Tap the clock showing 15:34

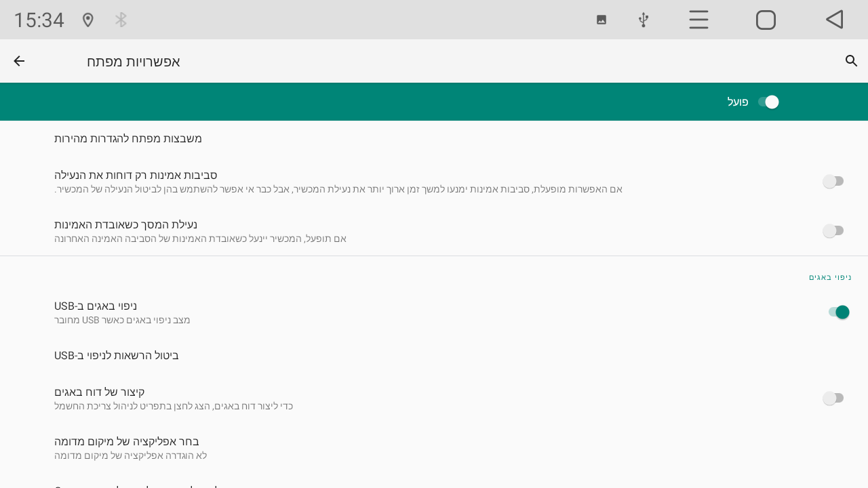pyautogui.click(x=39, y=20)
